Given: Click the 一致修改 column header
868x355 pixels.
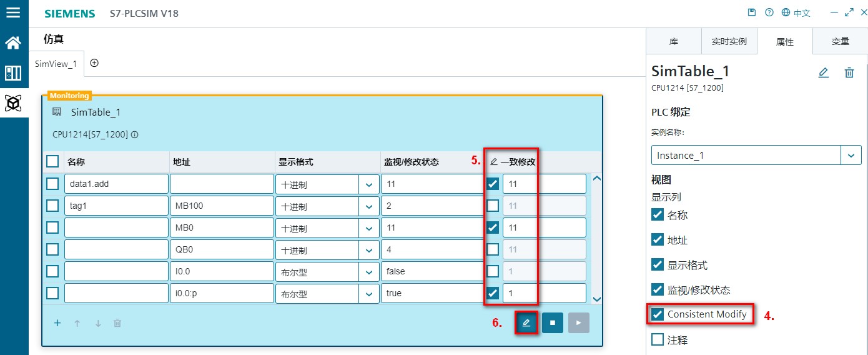Looking at the screenshot, I should click(518, 162).
